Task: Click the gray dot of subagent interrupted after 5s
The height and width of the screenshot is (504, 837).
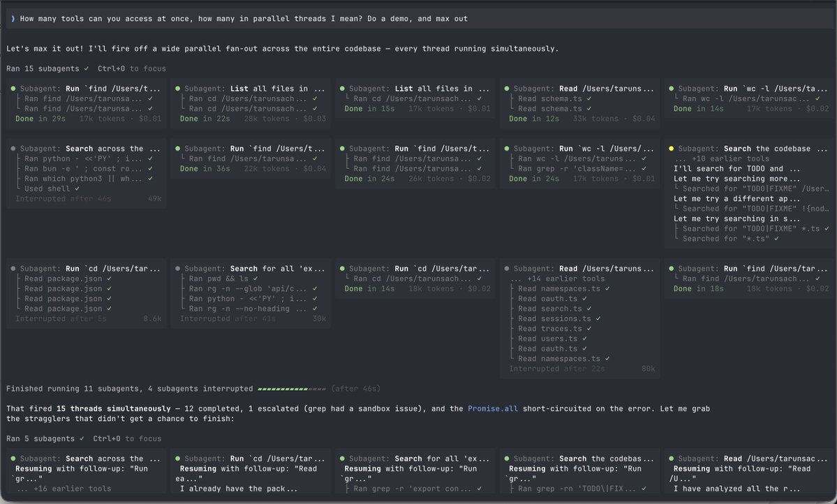Action: click(x=13, y=269)
